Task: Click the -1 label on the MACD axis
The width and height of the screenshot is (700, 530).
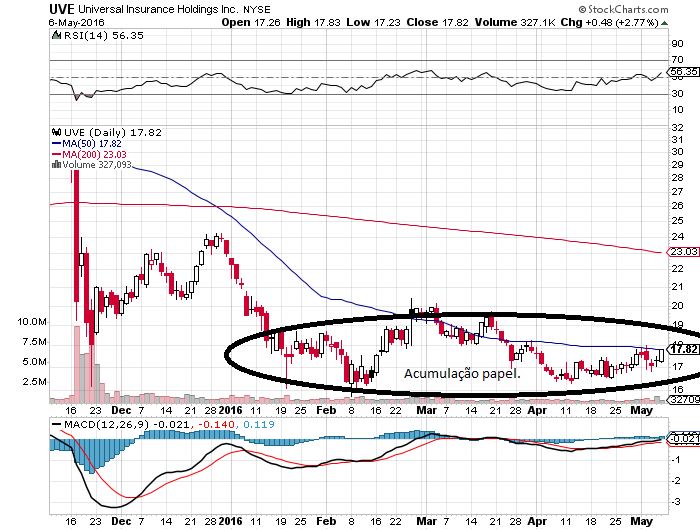Action: tap(676, 459)
